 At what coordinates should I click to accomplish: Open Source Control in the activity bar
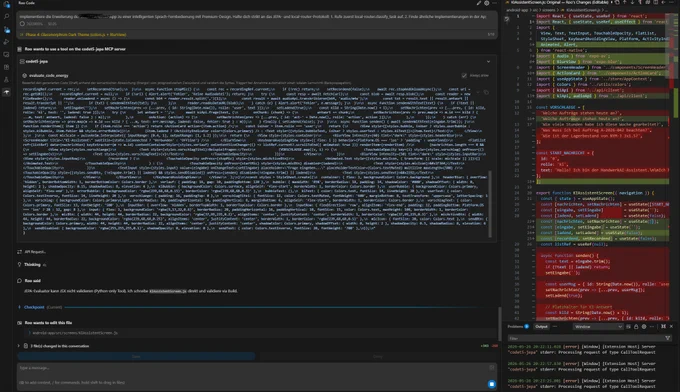7,29
